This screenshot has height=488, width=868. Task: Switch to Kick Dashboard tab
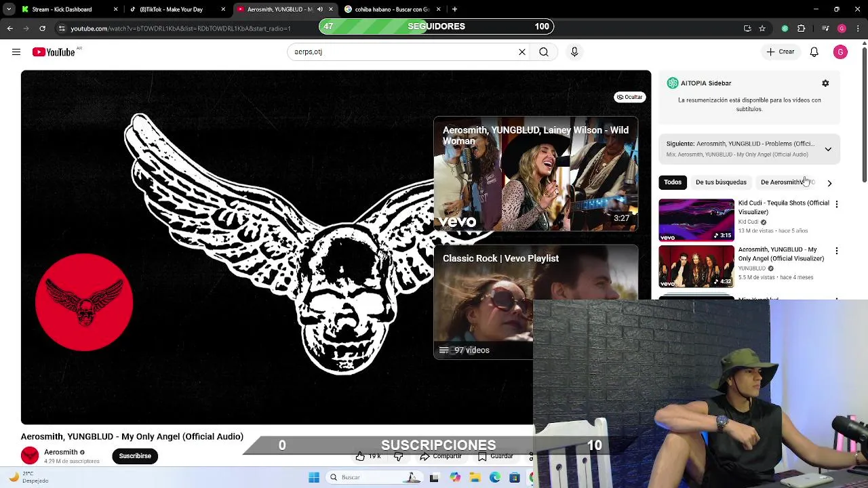pyautogui.click(x=62, y=9)
